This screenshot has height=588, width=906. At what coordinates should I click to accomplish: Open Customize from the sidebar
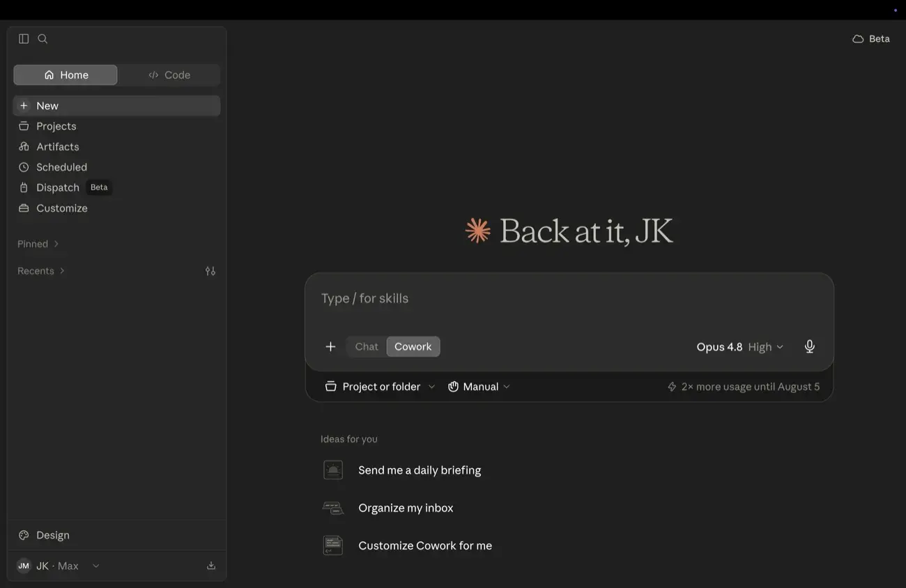[116, 208]
